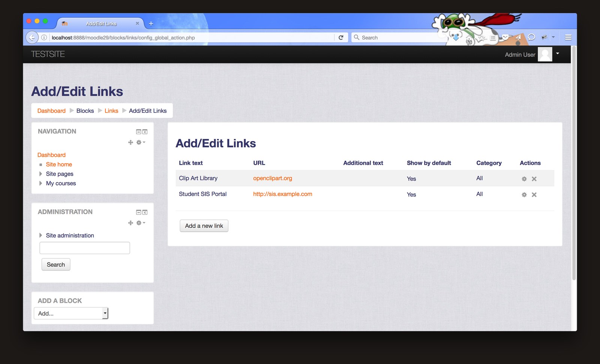Click the Show by default header
Viewport: 600px width, 364px height.
(x=429, y=163)
